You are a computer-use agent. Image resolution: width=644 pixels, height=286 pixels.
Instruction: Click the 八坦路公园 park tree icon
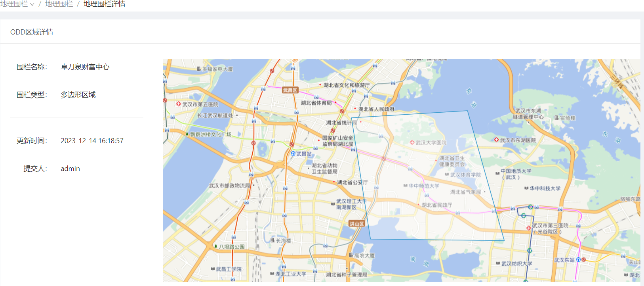coord(216,246)
